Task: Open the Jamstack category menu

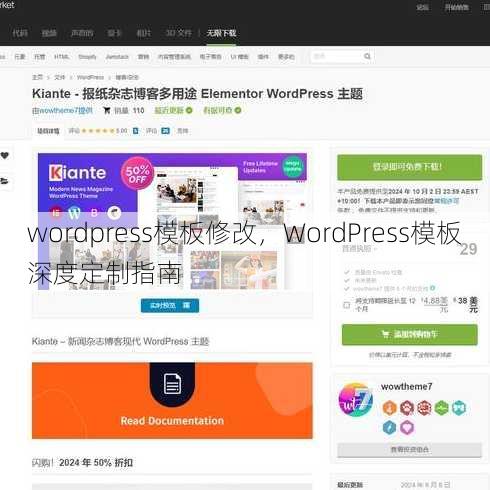Action: tap(117, 57)
